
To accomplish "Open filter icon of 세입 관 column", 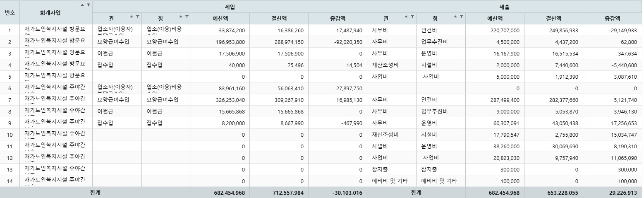I will point(137,17).
